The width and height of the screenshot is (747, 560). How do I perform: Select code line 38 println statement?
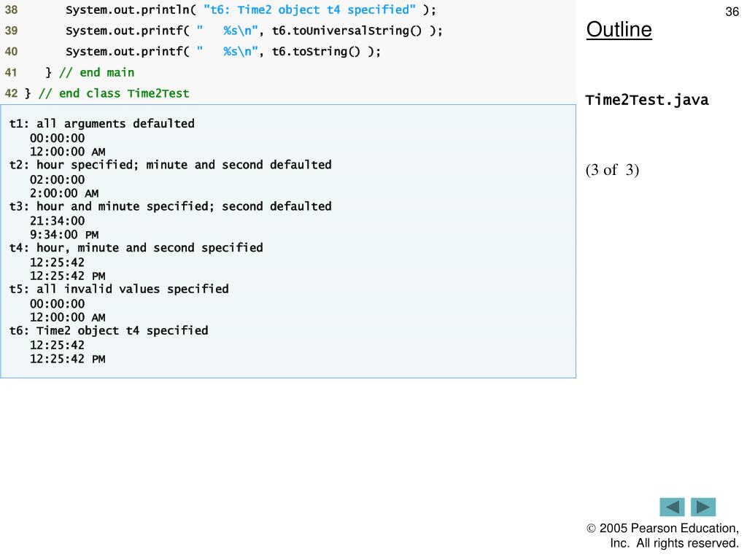click(251, 10)
